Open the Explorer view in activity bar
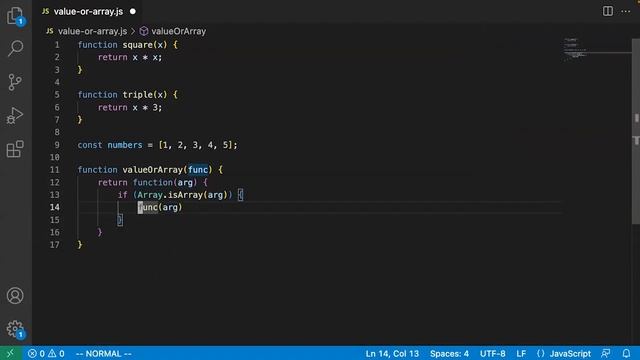 pos(15,16)
